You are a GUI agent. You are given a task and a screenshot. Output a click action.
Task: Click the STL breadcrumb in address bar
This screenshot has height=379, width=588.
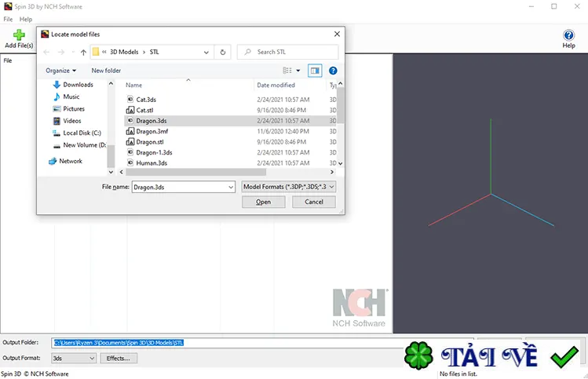(x=154, y=52)
